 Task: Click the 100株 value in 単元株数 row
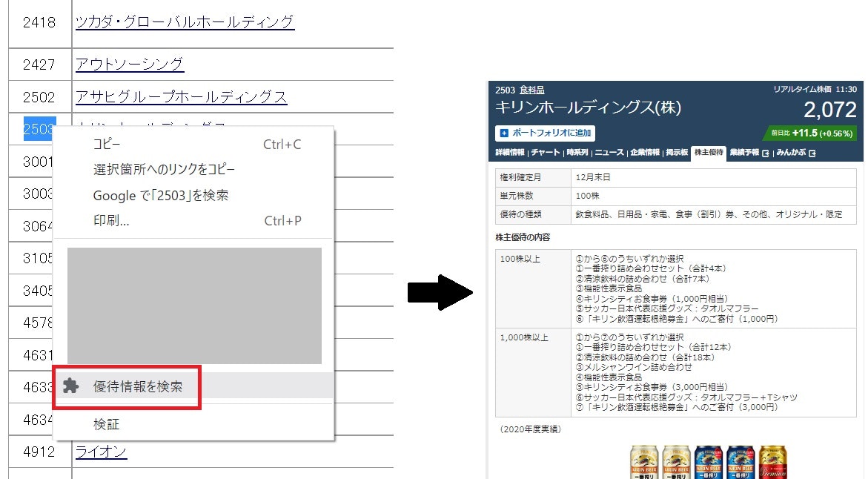(714, 196)
